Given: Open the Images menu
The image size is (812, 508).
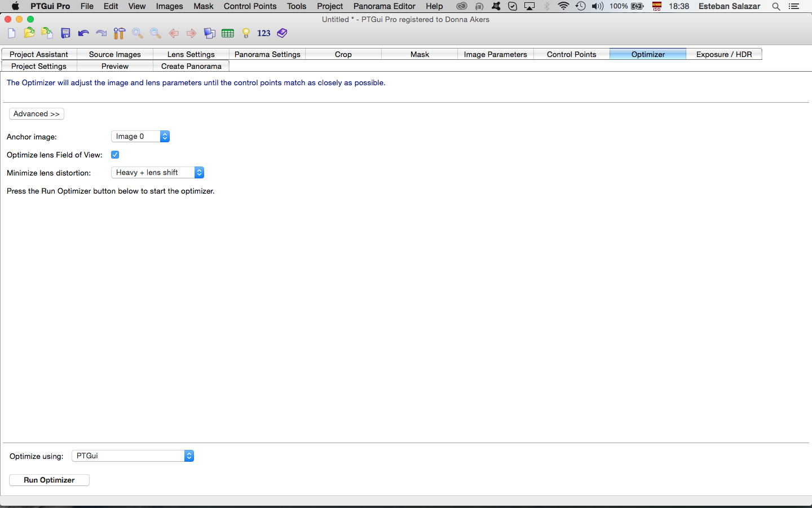Looking at the screenshot, I should tap(169, 6).
